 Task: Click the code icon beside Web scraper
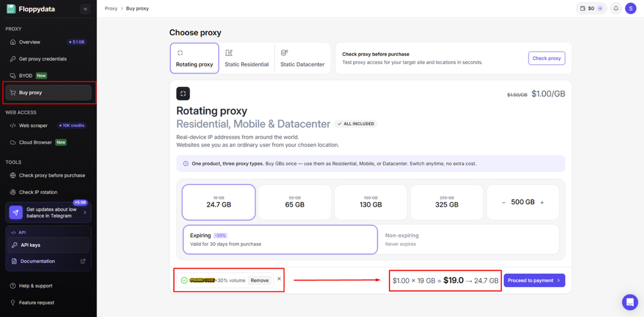13,125
